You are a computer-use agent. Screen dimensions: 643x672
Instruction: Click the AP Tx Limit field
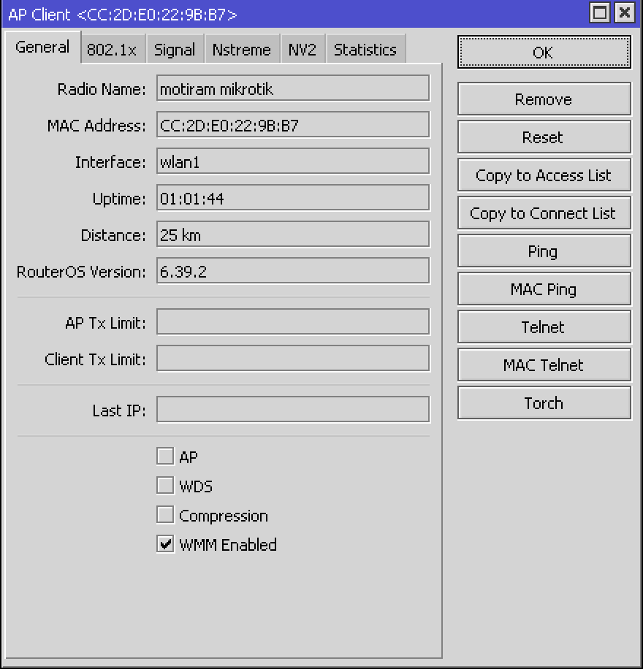tap(292, 321)
